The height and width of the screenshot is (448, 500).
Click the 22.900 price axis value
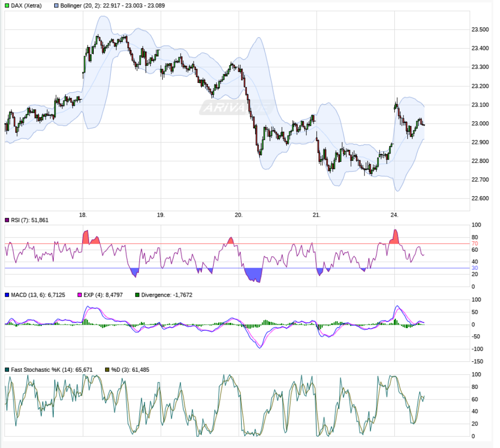(x=480, y=142)
